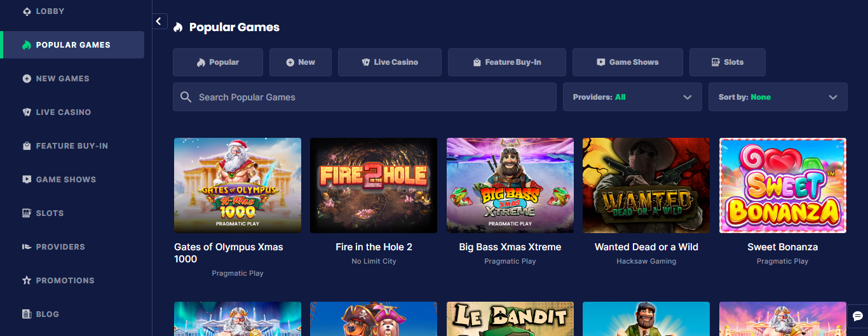
Task: Click the Lobby spade icon in sidebar
Action: tap(27, 11)
